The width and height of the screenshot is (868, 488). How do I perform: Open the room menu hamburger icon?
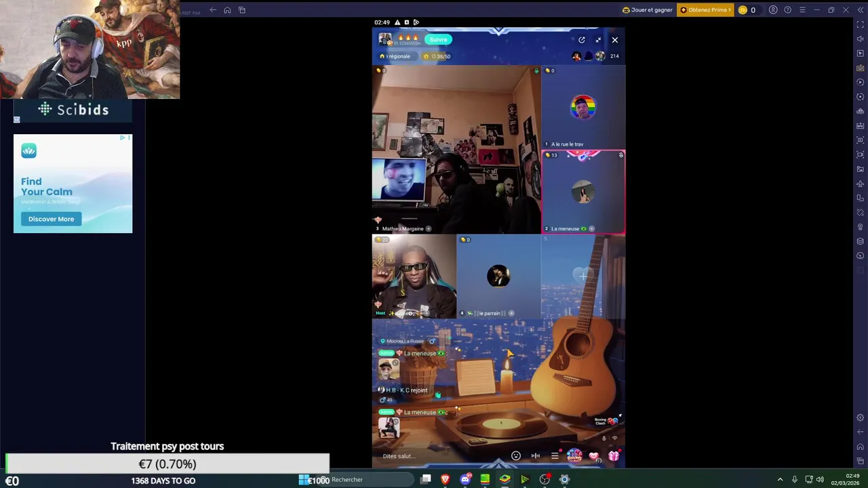coord(555,456)
